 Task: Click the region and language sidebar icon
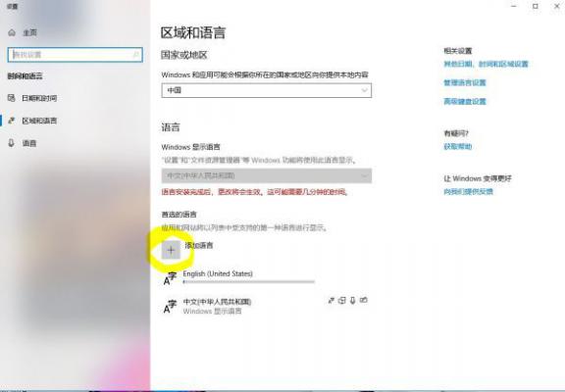[x=12, y=121]
